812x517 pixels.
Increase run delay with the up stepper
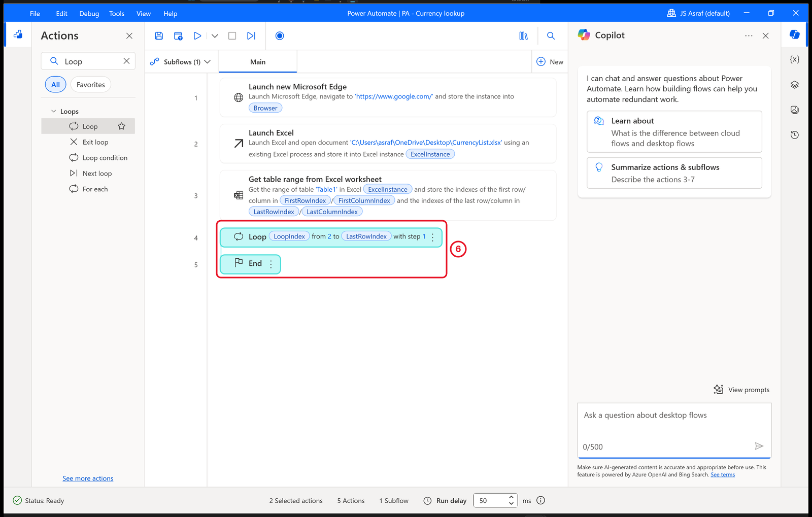(511, 498)
